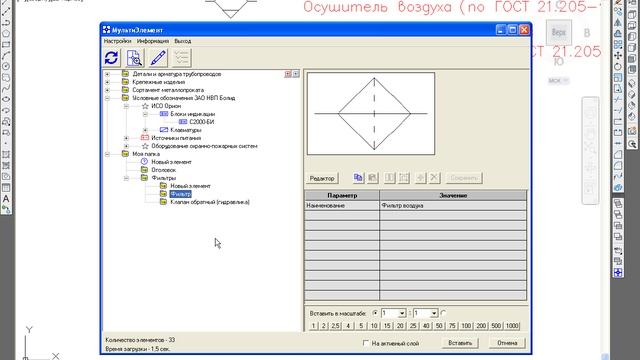640x360 pixels.
Task: Click folder icon of Фильтр tree node
Action: tap(163, 194)
